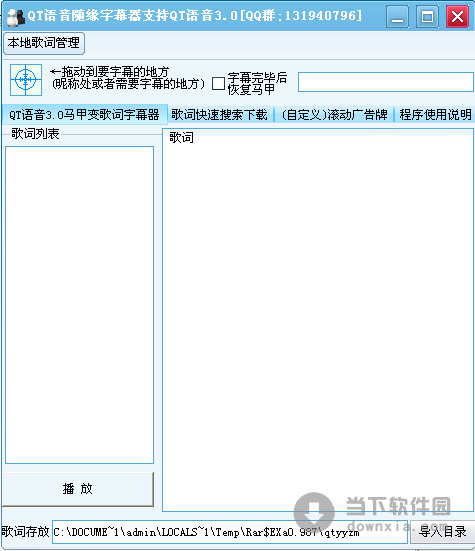475x551 pixels.
Task: Click inside the 歌词列表 list box
Action: (79, 305)
